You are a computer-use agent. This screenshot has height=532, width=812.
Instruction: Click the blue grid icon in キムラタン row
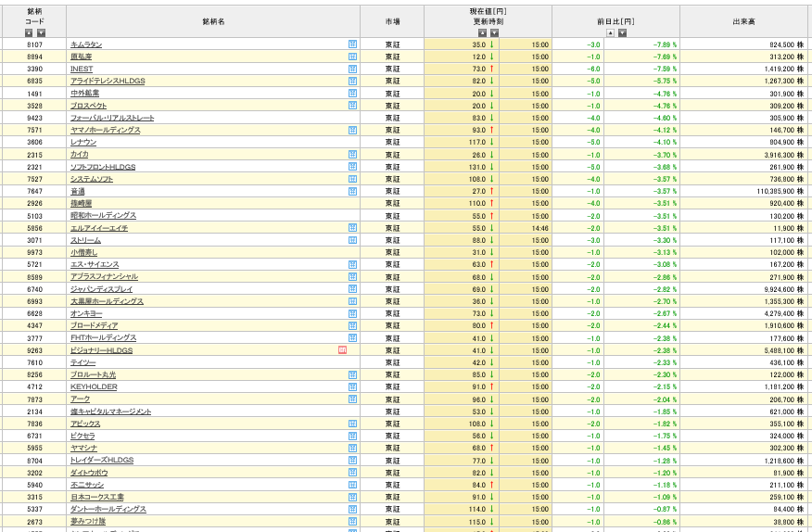(352, 44)
